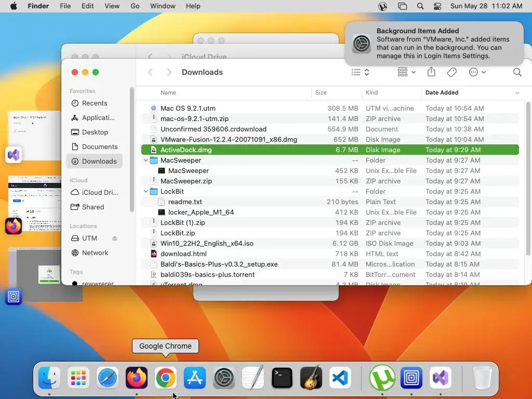Open the File menu
532x399 pixels.
(65, 6)
